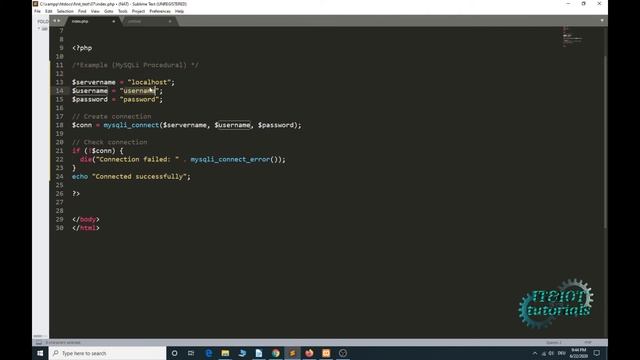Click the Type here to search box
This screenshot has height=360, width=640.
(107, 353)
